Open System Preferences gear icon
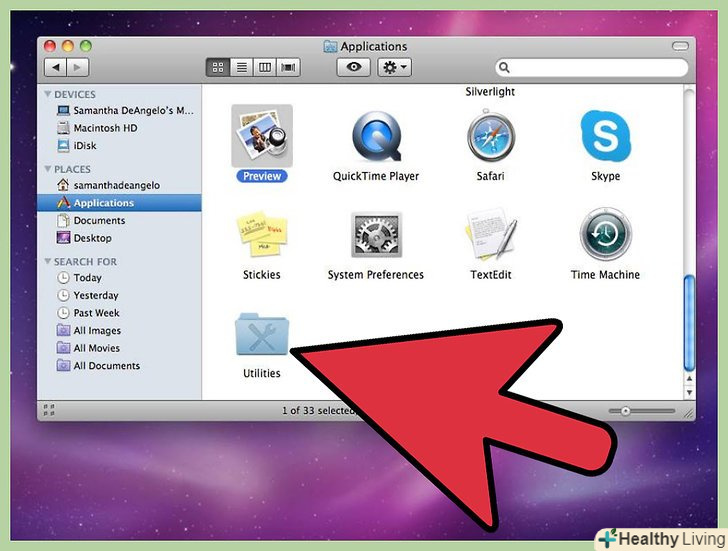The width and height of the screenshot is (728, 551). [x=376, y=234]
